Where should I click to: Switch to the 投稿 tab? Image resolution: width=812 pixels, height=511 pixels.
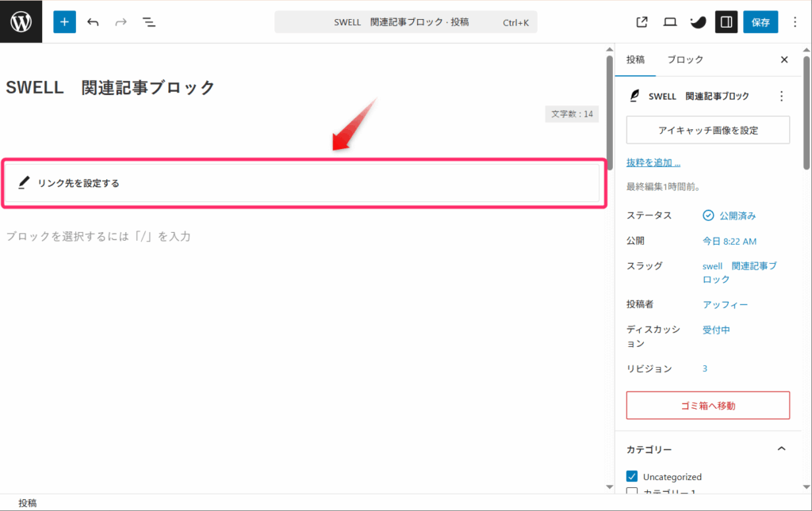[635, 59]
